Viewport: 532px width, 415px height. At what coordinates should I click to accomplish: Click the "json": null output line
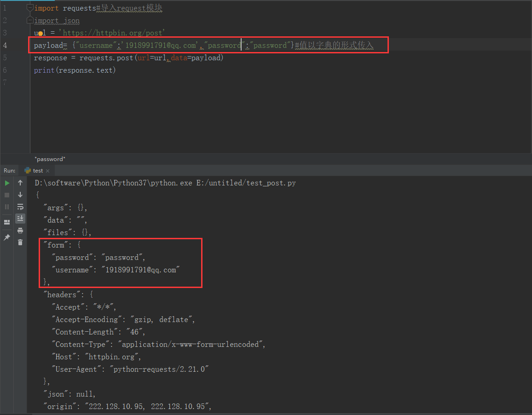tap(69, 394)
